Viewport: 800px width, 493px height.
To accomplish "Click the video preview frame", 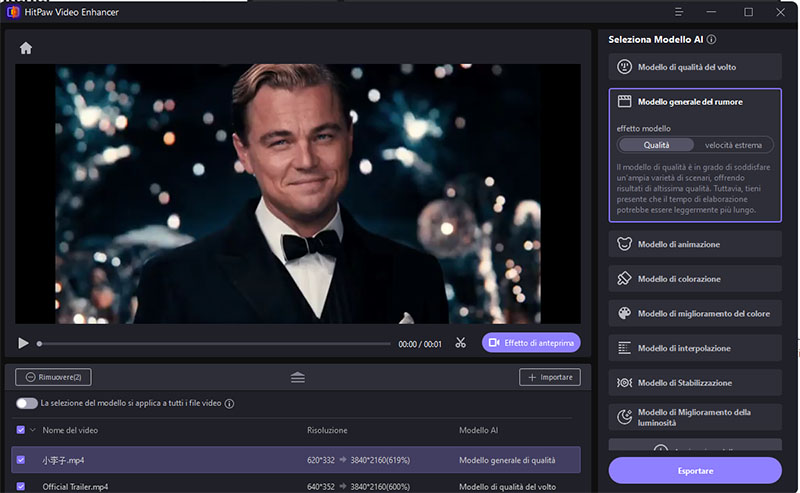I will click(x=298, y=193).
